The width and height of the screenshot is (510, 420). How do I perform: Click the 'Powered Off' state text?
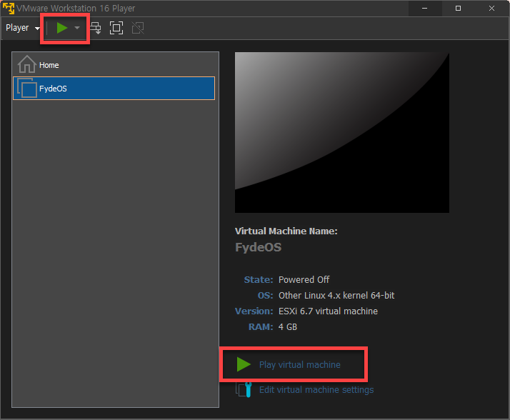click(304, 280)
